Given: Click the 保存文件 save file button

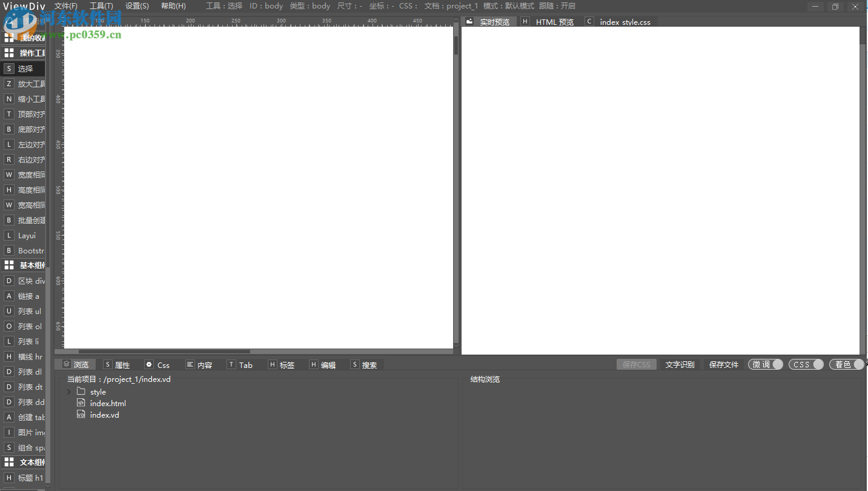Looking at the screenshot, I should pos(724,364).
